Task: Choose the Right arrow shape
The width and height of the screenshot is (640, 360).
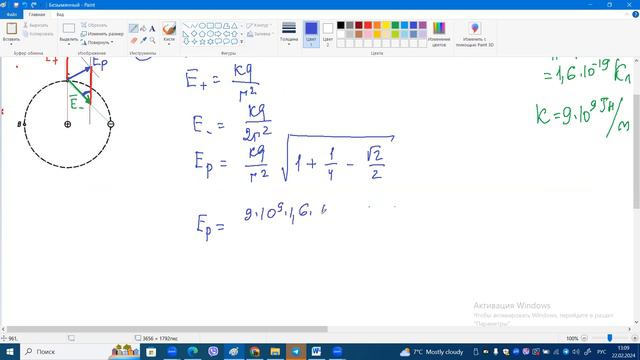Action: point(218,34)
